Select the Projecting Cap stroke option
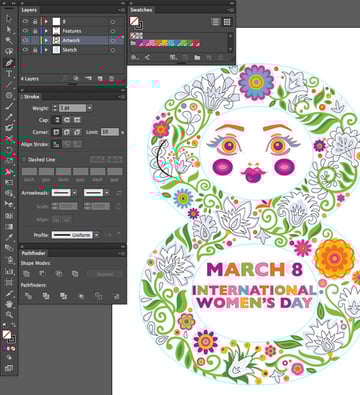 [x=77, y=120]
